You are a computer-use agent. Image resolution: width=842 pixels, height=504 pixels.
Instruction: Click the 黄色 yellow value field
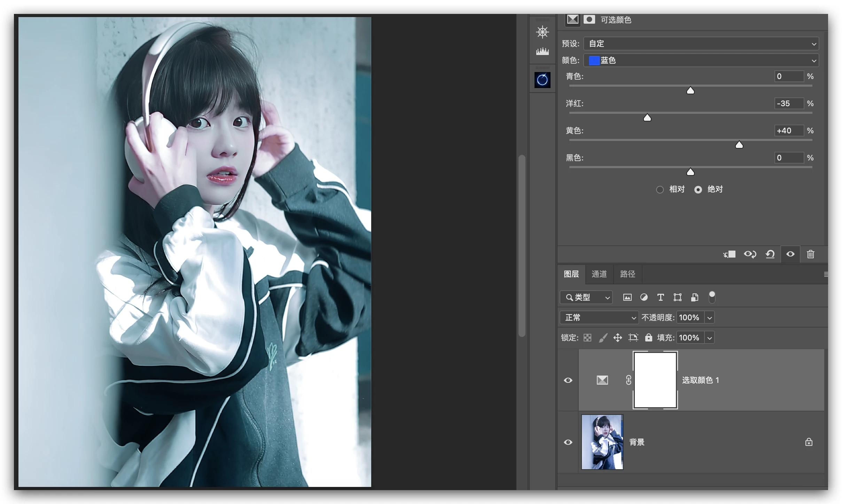[788, 131]
